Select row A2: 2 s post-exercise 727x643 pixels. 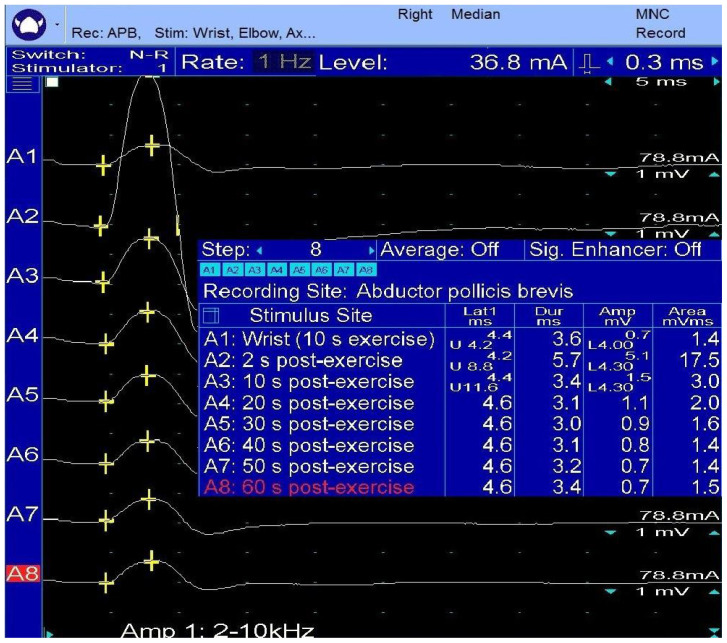tap(460, 361)
